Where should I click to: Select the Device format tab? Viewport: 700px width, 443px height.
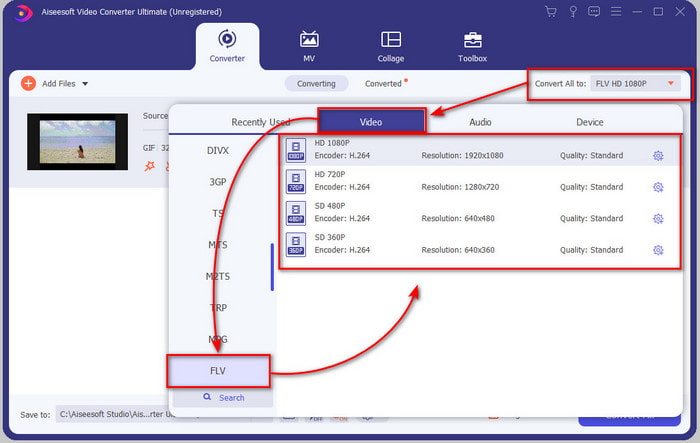click(590, 122)
